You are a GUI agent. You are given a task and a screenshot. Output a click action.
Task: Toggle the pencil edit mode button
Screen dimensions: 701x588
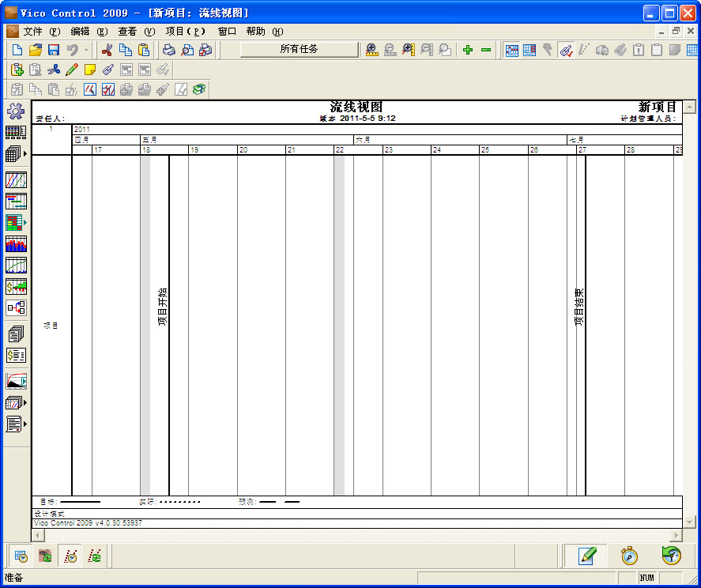tap(586, 556)
